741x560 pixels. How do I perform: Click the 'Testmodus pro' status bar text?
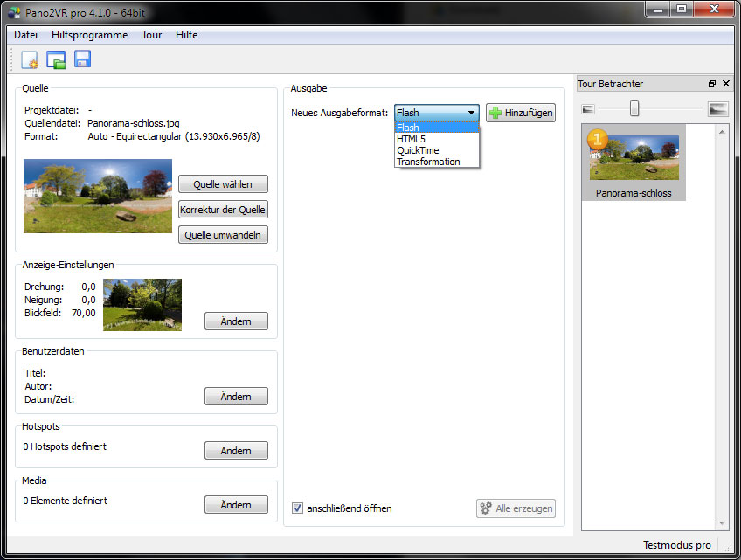[676, 545]
